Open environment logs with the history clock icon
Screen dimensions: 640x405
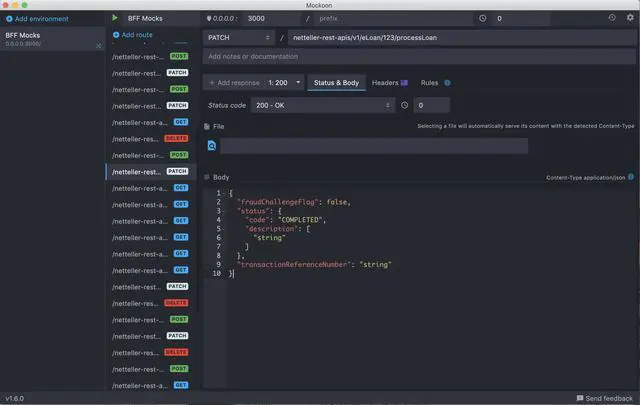coord(611,18)
